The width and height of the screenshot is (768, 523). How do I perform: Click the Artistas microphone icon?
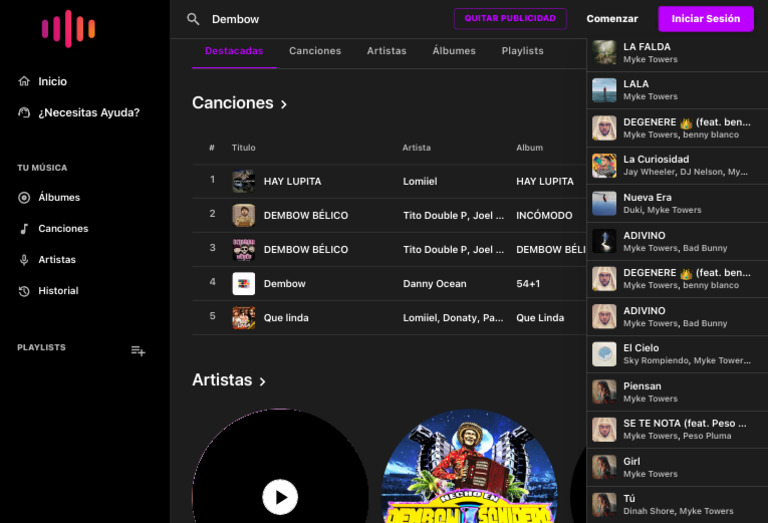coord(24,260)
